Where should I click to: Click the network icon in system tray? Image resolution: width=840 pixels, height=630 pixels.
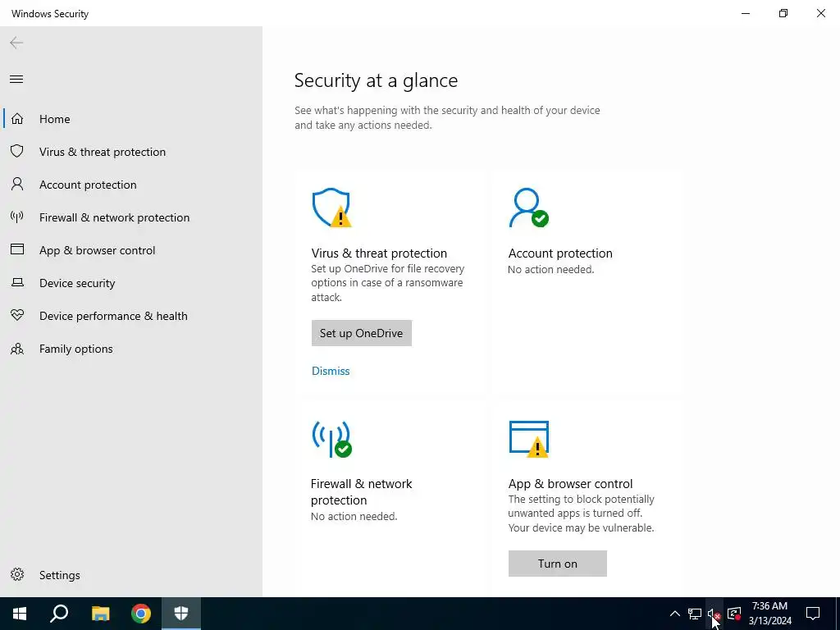(695, 614)
